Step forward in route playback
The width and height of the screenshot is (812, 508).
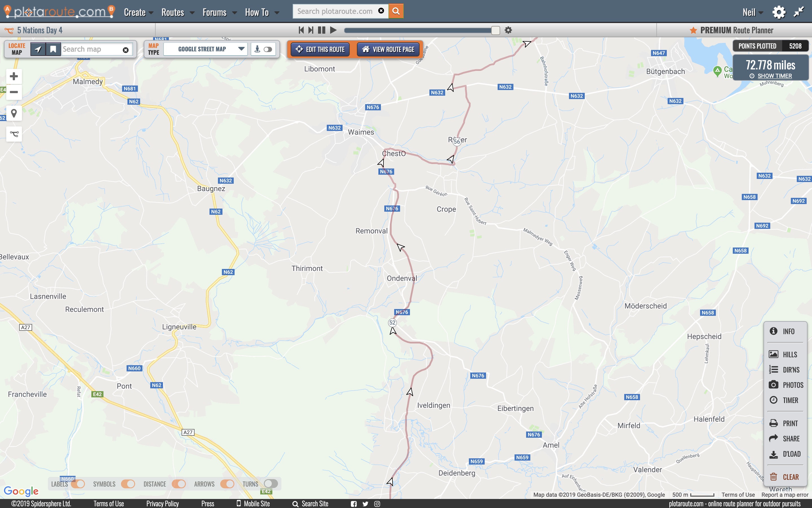311,30
